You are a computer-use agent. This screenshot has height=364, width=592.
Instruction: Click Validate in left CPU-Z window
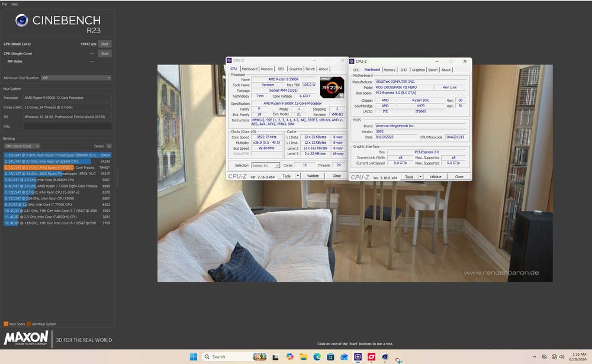313,176
